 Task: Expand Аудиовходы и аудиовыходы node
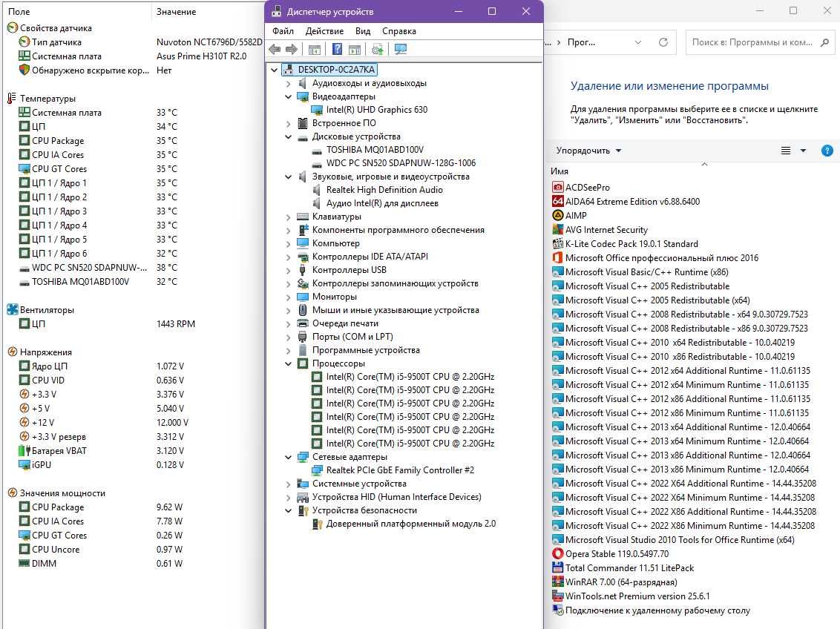coord(288,84)
